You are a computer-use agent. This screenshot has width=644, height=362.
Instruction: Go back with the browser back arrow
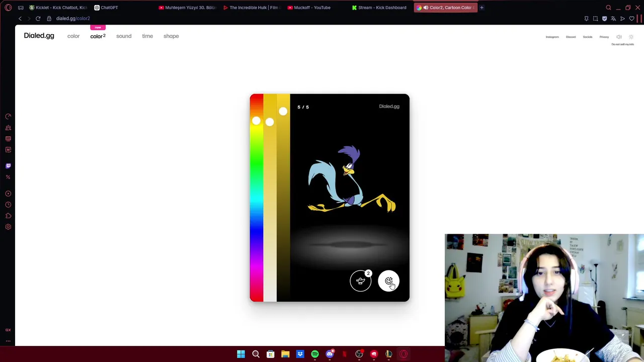[x=20, y=19]
